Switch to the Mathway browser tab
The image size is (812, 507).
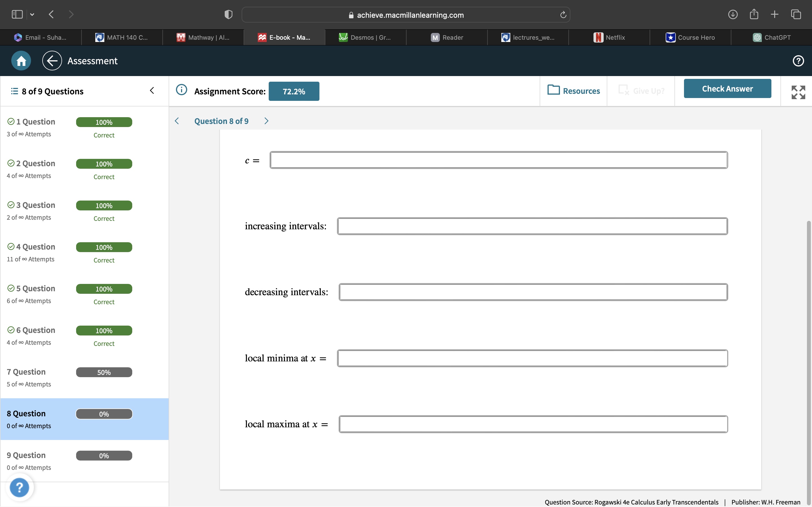pyautogui.click(x=203, y=37)
